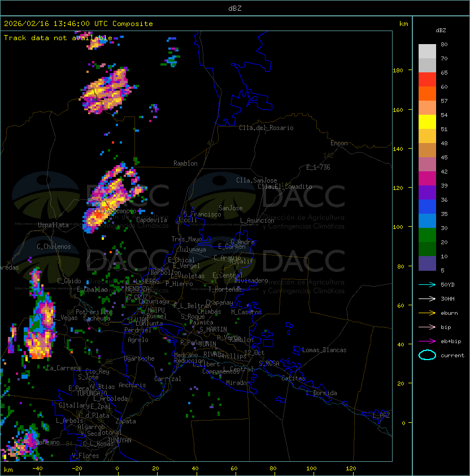Click the 'E_1-736' map label
470x476 pixels.
coord(318,167)
